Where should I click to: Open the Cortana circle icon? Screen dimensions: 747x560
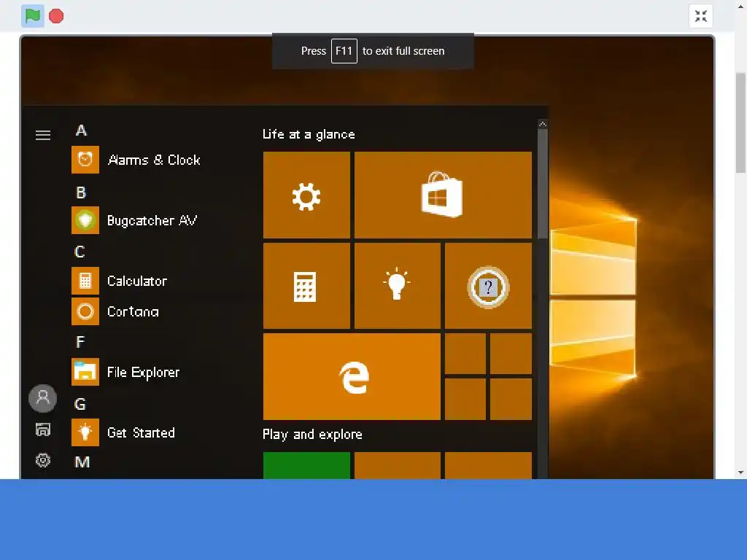(85, 311)
